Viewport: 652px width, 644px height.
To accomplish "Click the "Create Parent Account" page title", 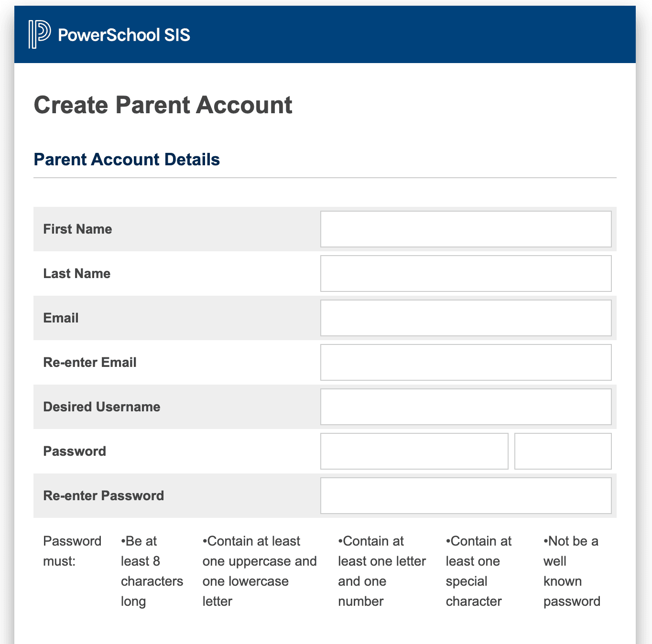I will [163, 105].
